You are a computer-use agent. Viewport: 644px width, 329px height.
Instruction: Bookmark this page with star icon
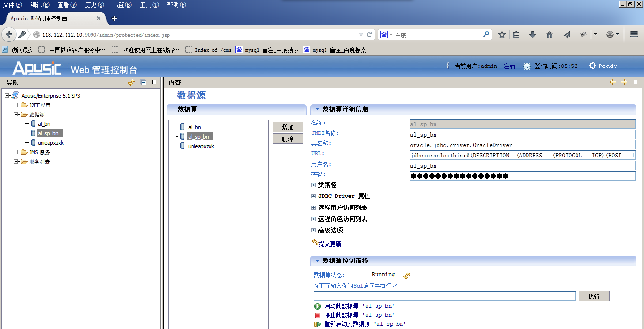coord(502,34)
